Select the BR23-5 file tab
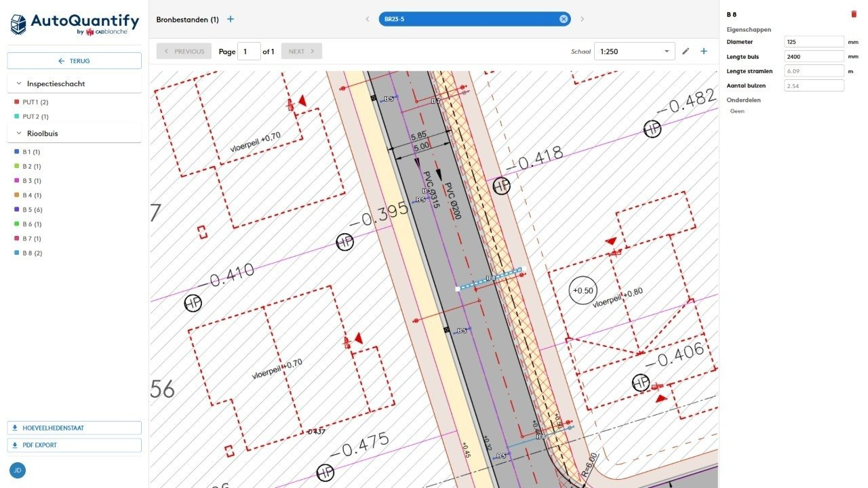The image size is (868, 488). 475,19
